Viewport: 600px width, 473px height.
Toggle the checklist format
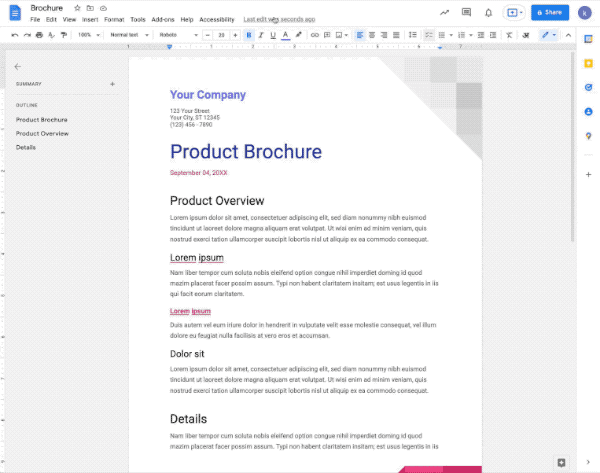(x=429, y=35)
